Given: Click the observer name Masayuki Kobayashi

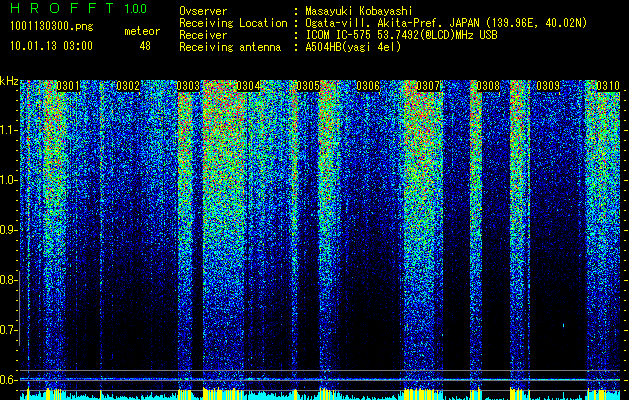Looking at the screenshot, I should [359, 11].
